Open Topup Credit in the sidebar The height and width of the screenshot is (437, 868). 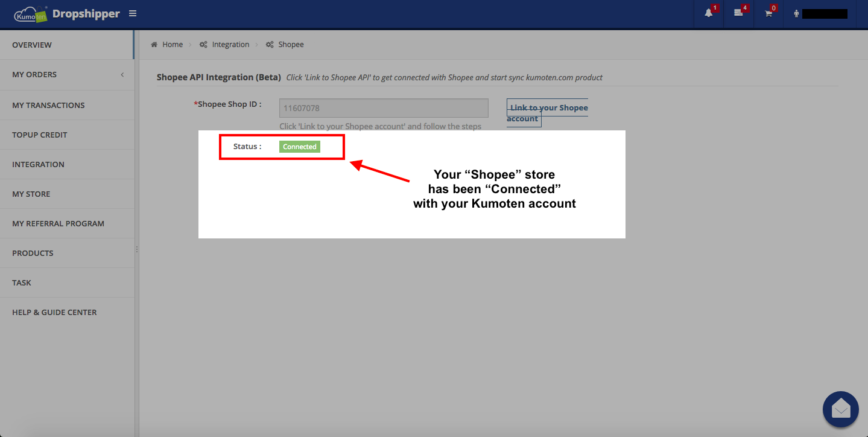[x=66, y=135]
